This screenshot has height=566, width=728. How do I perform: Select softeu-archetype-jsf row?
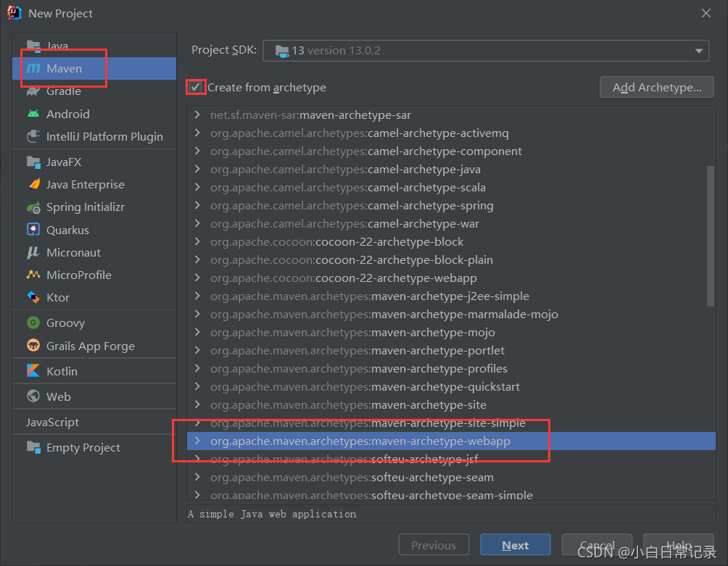point(451,459)
